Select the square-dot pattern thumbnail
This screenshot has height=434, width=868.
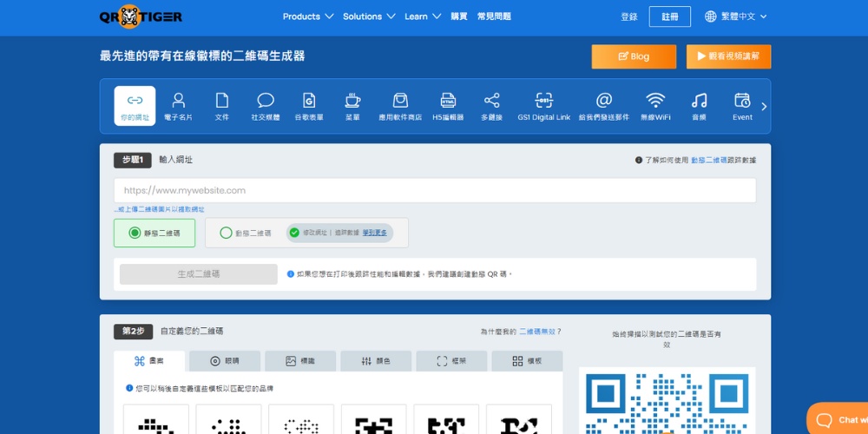pos(156,419)
